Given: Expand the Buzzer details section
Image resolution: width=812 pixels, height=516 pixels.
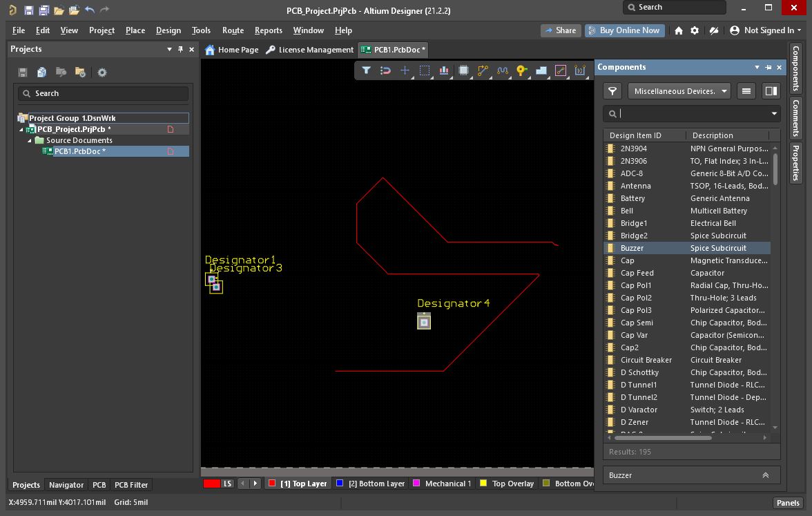Looking at the screenshot, I should [x=765, y=475].
